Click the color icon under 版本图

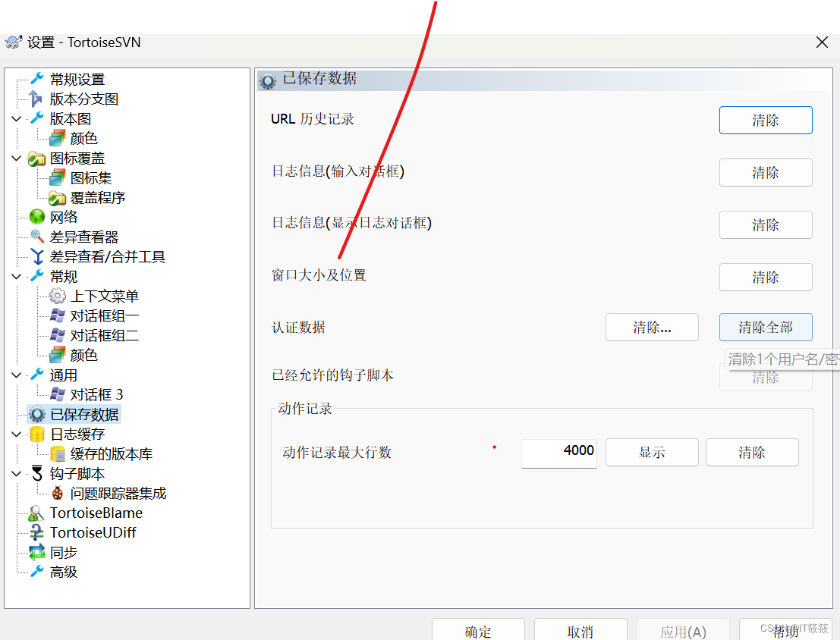click(x=58, y=138)
